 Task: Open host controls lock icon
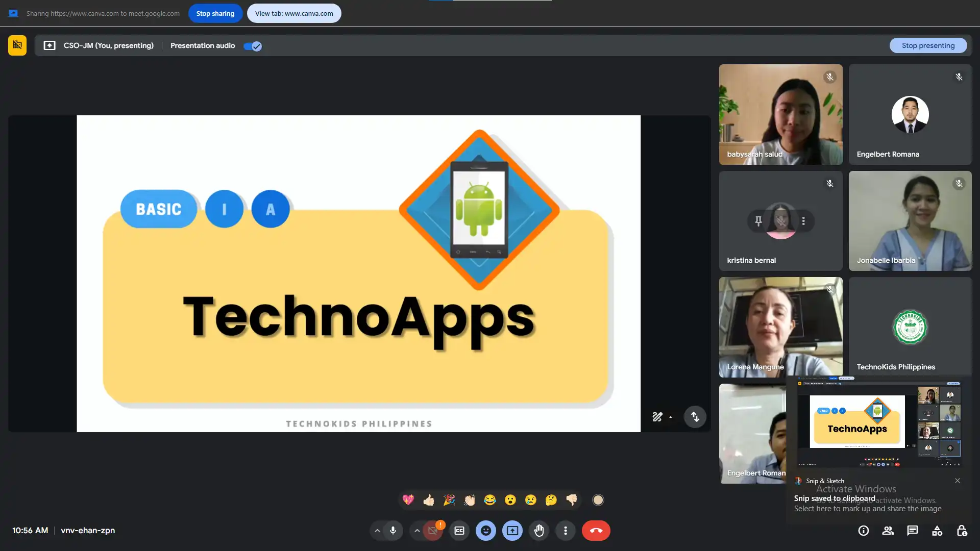[962, 531]
